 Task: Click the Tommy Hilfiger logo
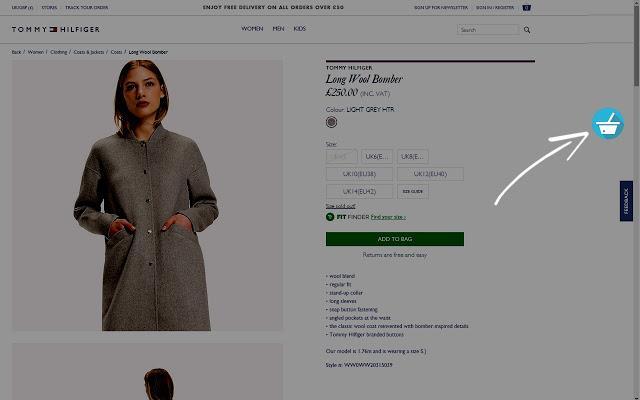[x=56, y=29]
